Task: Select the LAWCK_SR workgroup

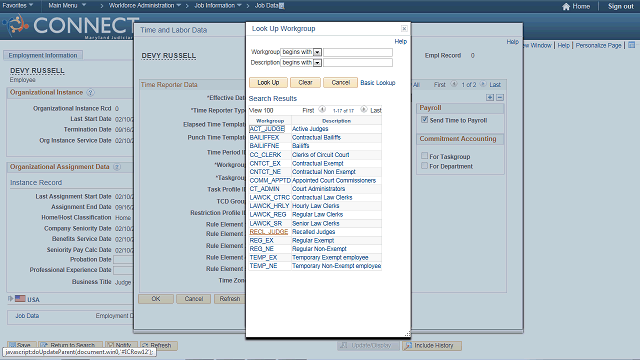Action: 266,224
